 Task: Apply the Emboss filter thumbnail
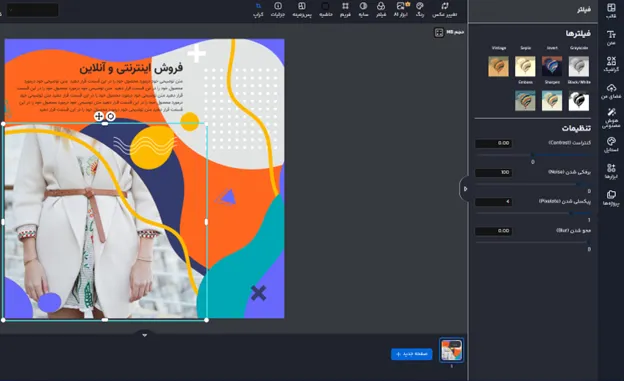click(x=525, y=100)
